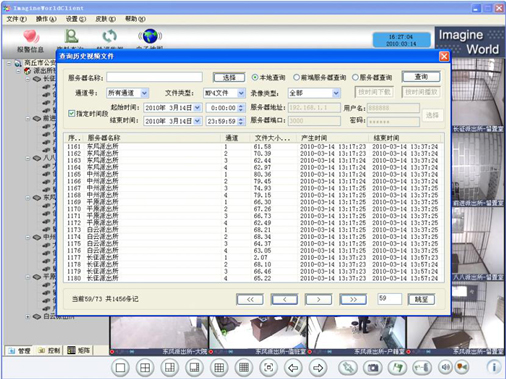Expand the 白云 tree node
506x379 pixels.
pos(28,317)
